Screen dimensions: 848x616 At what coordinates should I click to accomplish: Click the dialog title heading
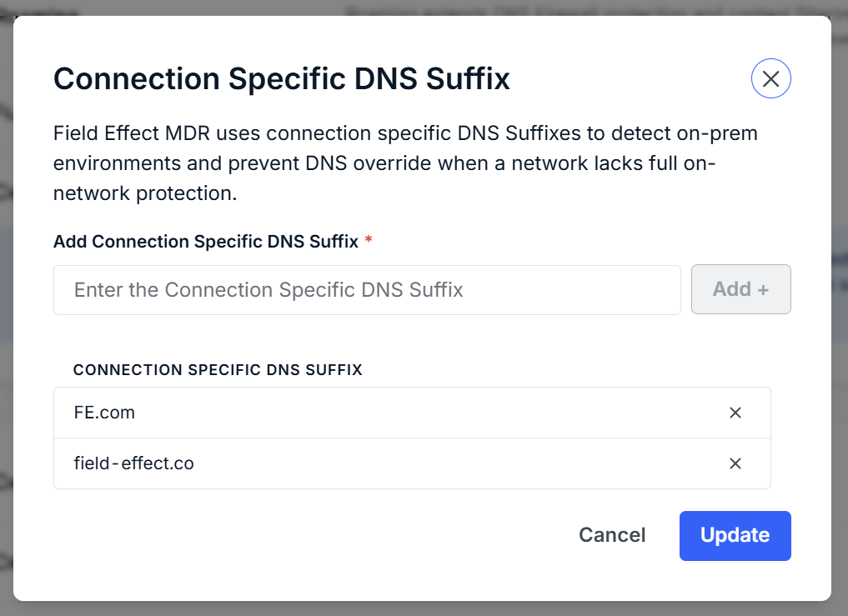(282, 79)
